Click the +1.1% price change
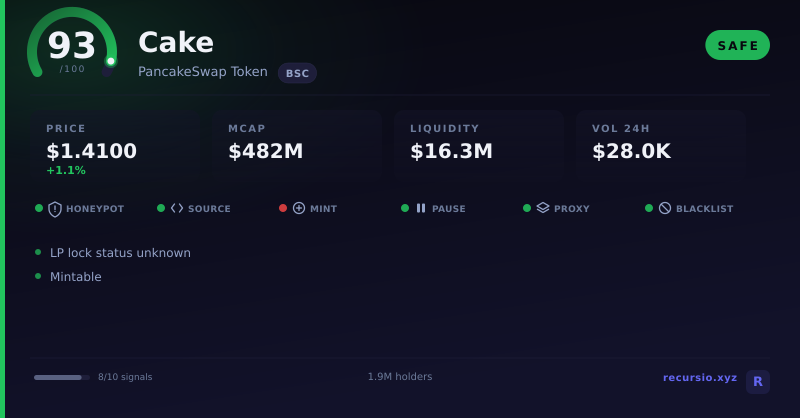This screenshot has height=418, width=800. (x=66, y=170)
